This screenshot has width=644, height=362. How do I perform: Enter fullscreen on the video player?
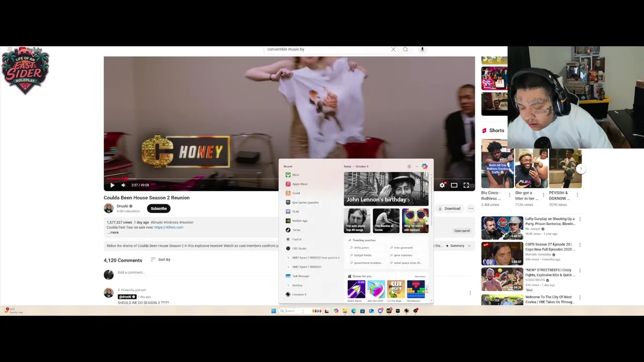point(466,185)
